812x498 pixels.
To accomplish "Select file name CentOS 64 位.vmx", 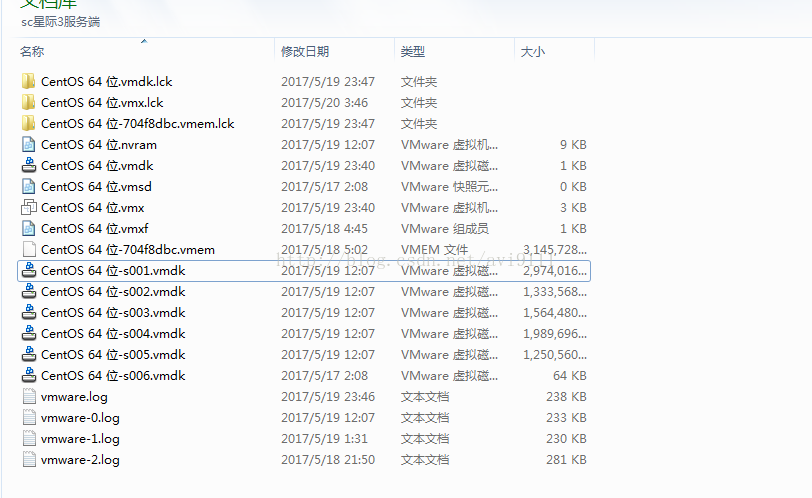I will (93, 208).
